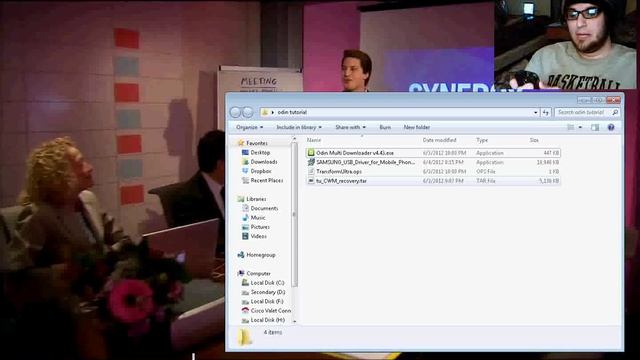Viewport: 640px width, 360px height.
Task: Open the "Include in library" dropdown
Action: coord(299,127)
